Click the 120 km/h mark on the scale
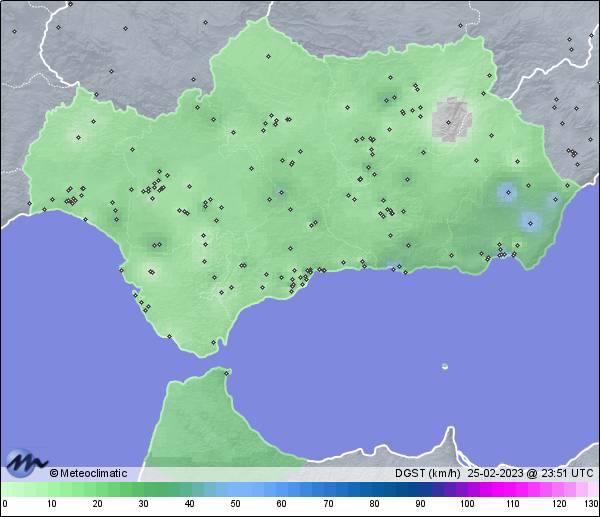Image resolution: width=600 pixels, height=517 pixels. (x=557, y=505)
